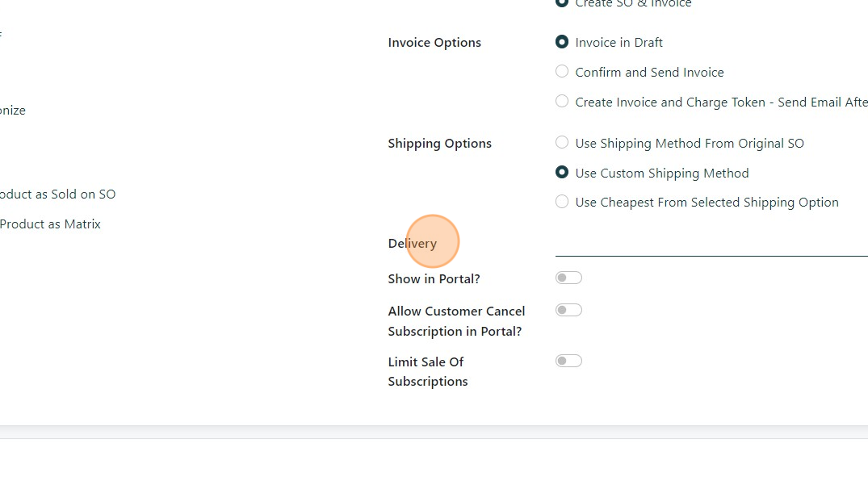Click the Shipping Options label
Screen dimensions: 868x485
(x=439, y=144)
